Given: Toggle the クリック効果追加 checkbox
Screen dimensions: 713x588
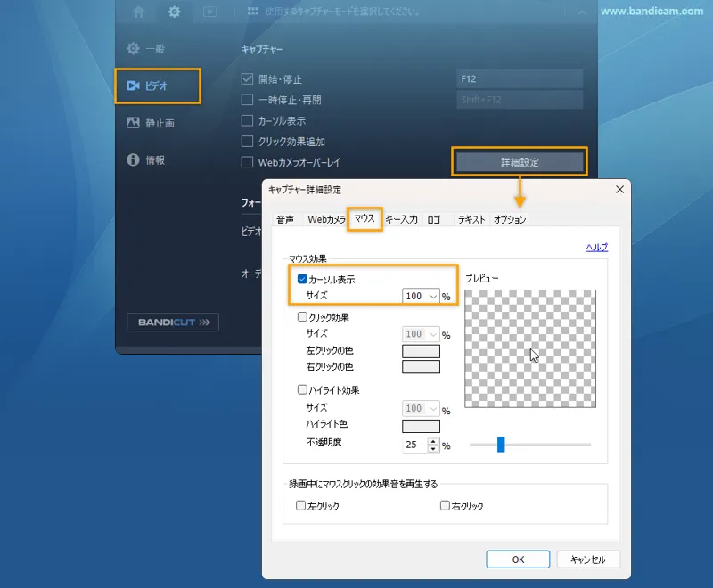Looking at the screenshot, I should click(x=247, y=142).
